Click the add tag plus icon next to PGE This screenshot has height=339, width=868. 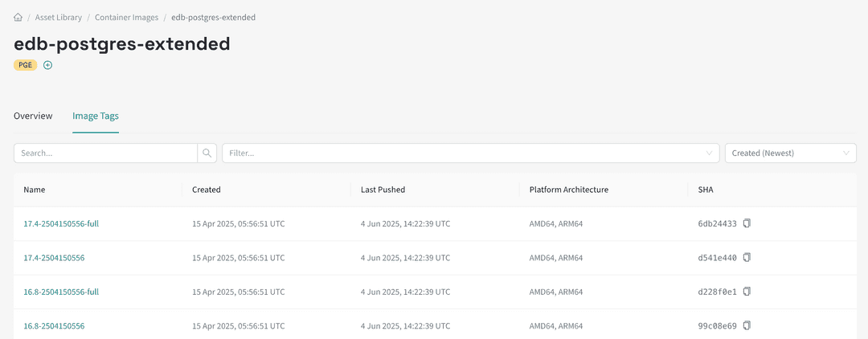click(48, 65)
